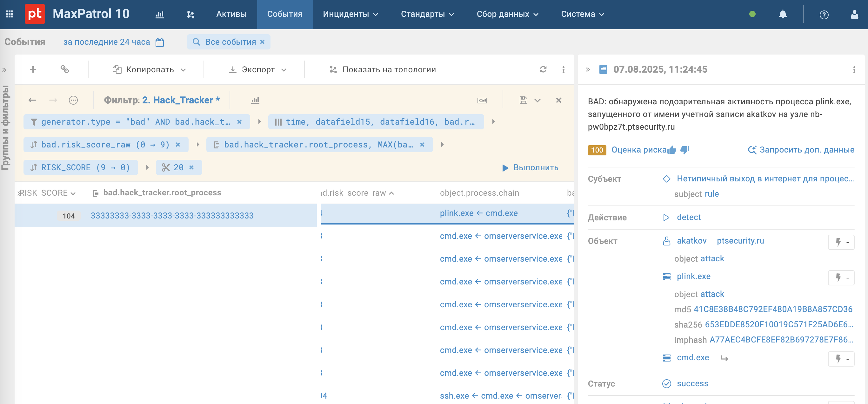Refresh the events list
This screenshot has width=868, height=404.
tap(543, 69)
